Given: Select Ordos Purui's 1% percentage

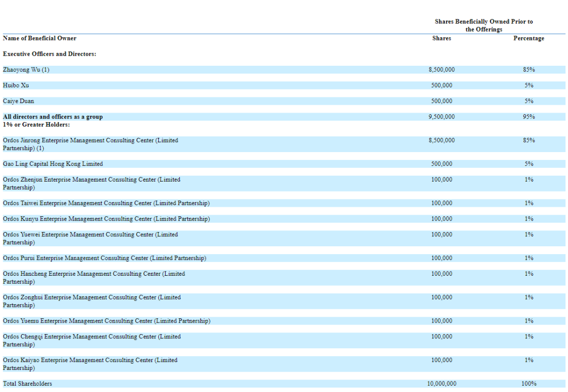Looking at the screenshot, I should point(529,258).
